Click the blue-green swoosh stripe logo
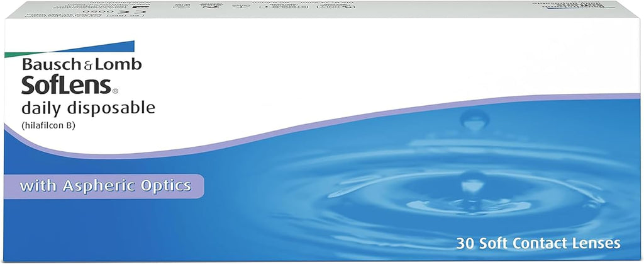This screenshot has width=644, height=264. coord(69,49)
